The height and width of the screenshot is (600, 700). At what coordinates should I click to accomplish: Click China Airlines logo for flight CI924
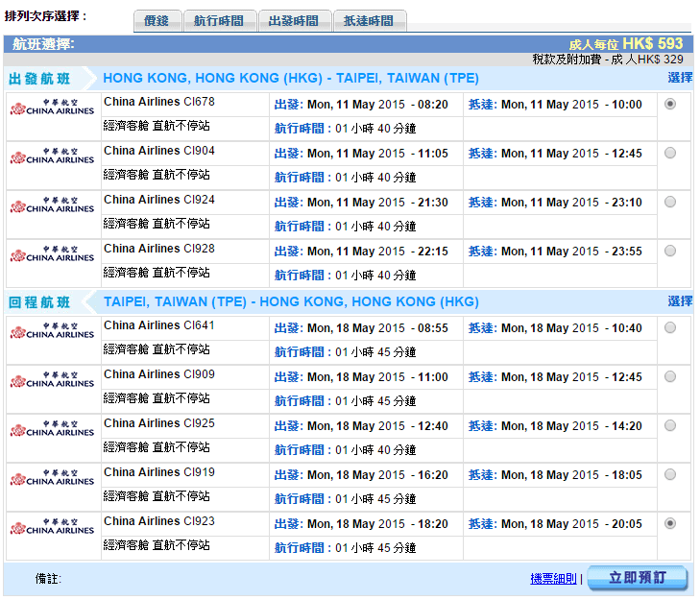[52, 204]
